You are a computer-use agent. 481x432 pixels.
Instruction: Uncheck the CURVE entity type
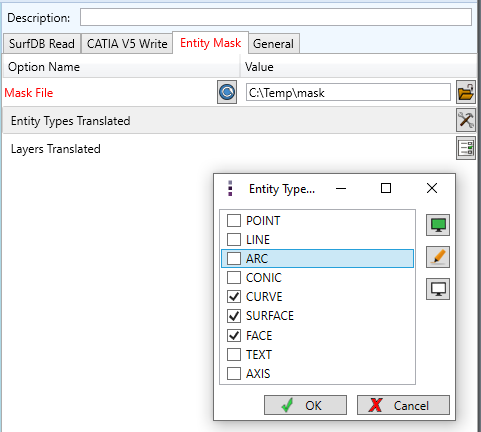click(234, 296)
